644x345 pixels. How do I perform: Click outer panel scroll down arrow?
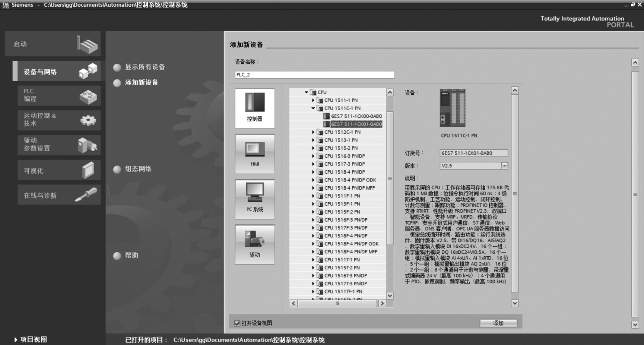(635, 325)
